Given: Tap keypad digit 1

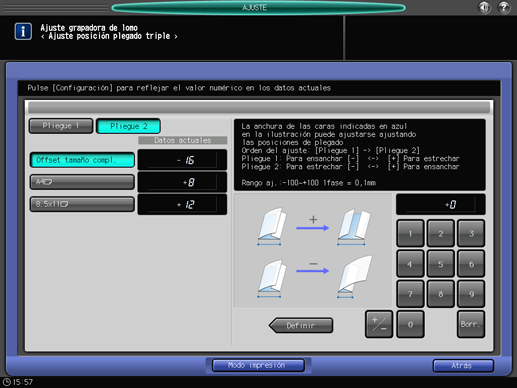Looking at the screenshot, I should [410, 233].
